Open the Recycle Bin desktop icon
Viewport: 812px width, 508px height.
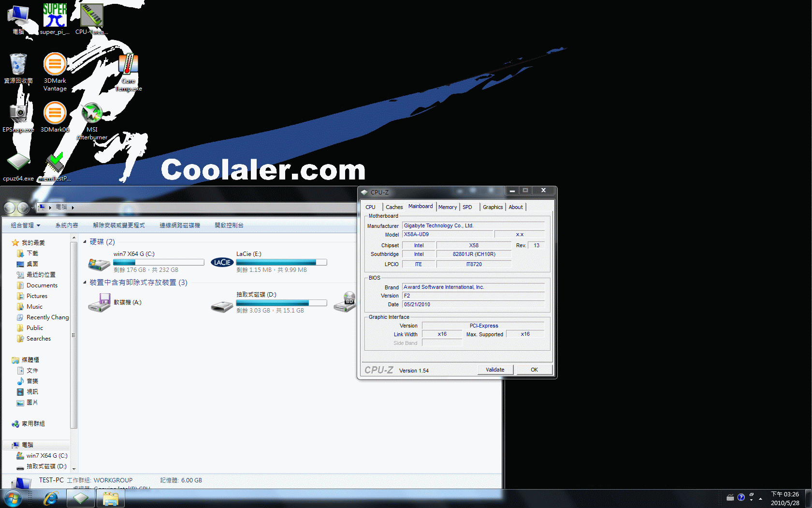[18, 68]
